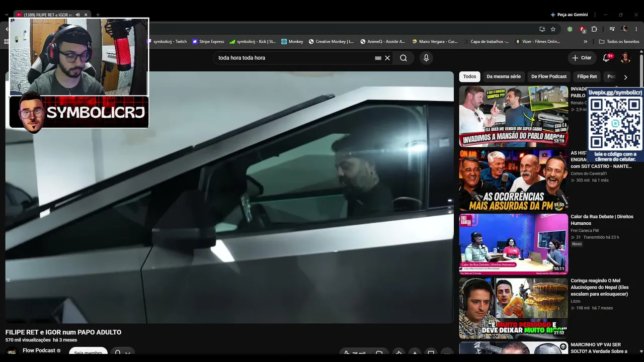
Task: Open video title Calor da Rua Debate | Direitos Humanos
Action: click(x=602, y=220)
